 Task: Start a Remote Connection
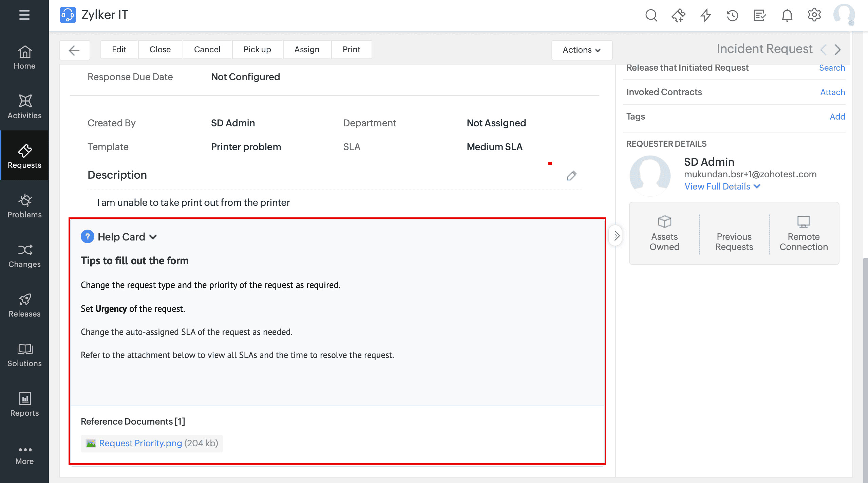coord(803,233)
